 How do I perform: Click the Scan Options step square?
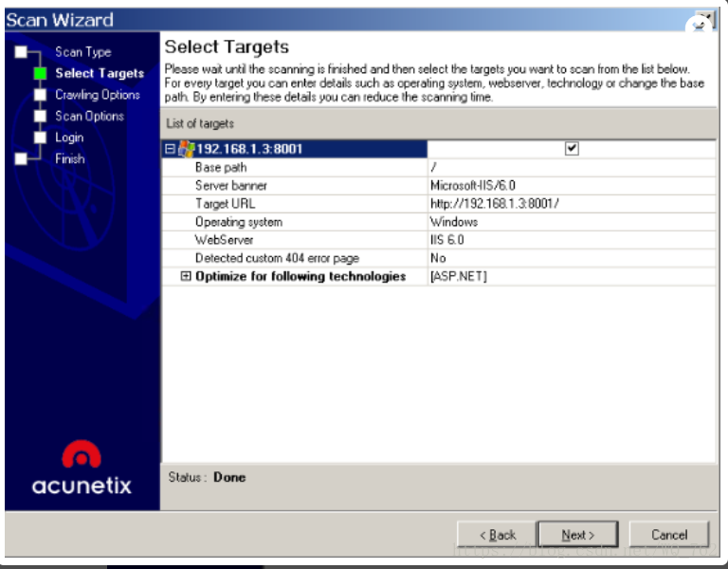coord(41,116)
